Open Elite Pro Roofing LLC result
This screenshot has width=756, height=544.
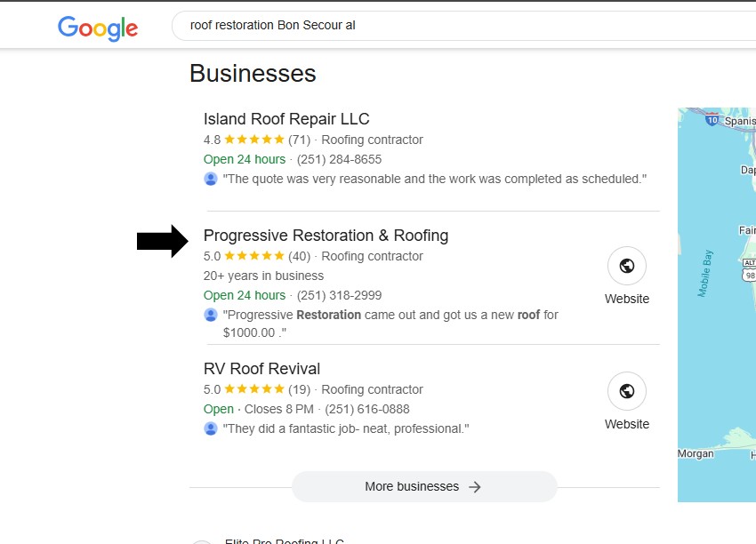pos(285,540)
